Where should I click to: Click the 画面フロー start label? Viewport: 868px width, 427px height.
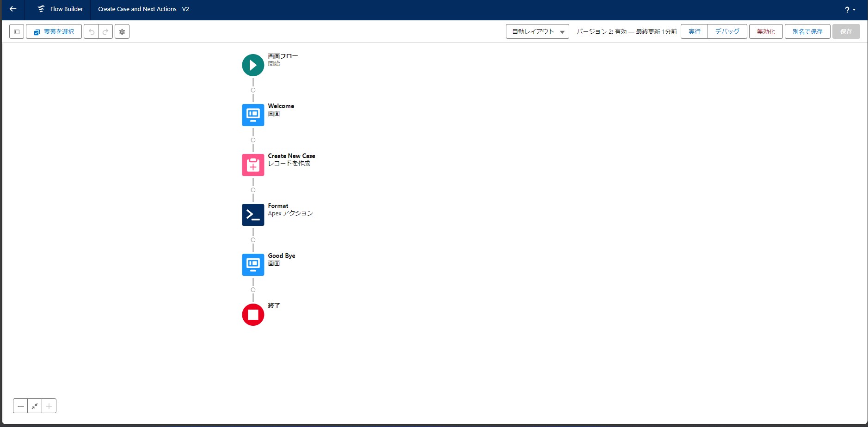coord(283,56)
